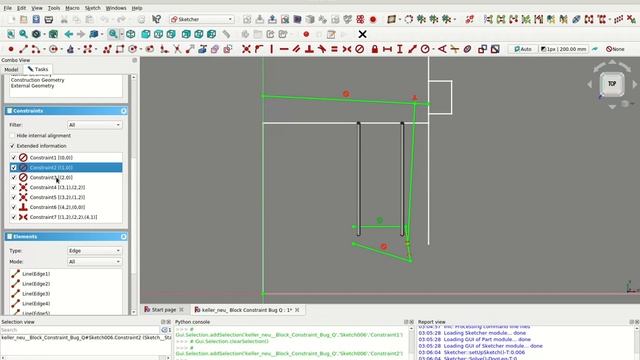This screenshot has width=640, height=360.
Task: Switch to the Model tab
Action: (11, 69)
